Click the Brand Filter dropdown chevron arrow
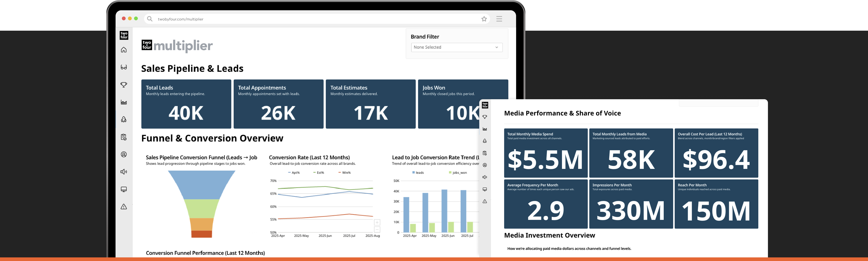This screenshot has height=261, width=868. pos(496,47)
